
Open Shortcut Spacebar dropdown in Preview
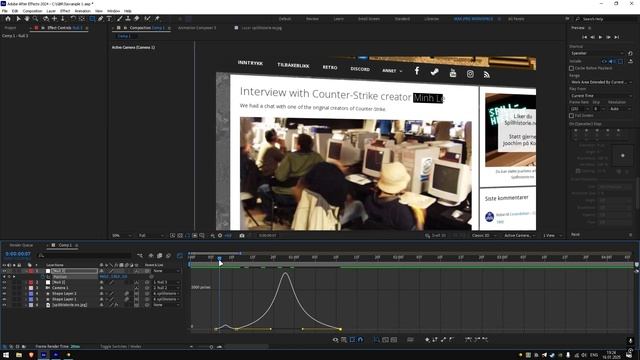tap(598, 53)
